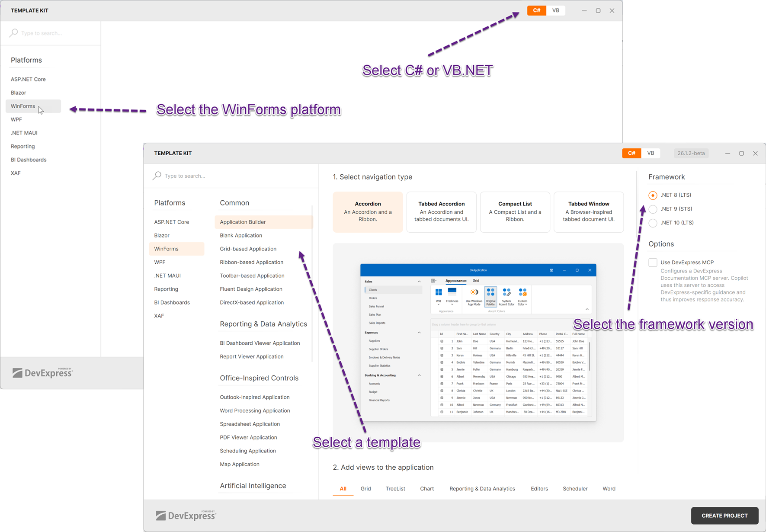Choose the Accordion navigation type card

pos(368,212)
